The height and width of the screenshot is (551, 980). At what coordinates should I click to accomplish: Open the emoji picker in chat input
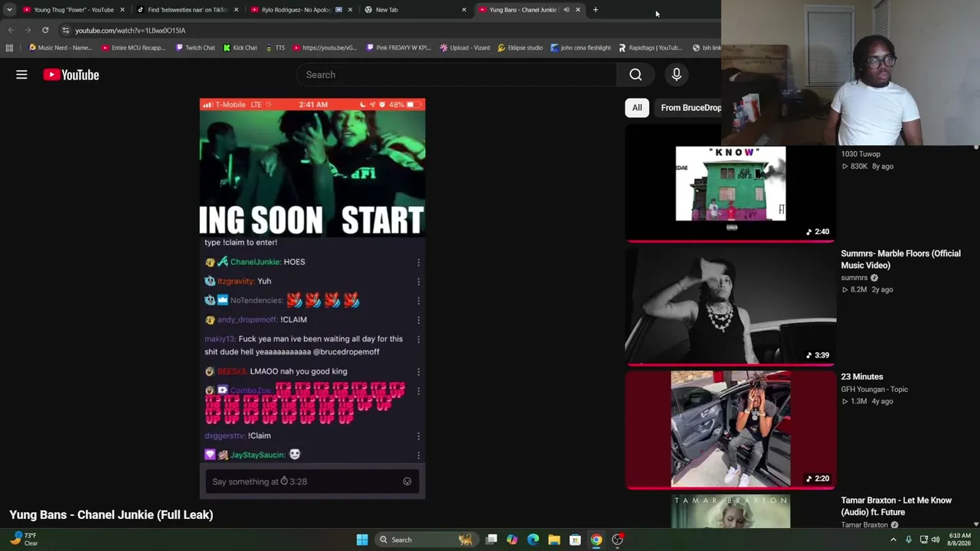407,481
